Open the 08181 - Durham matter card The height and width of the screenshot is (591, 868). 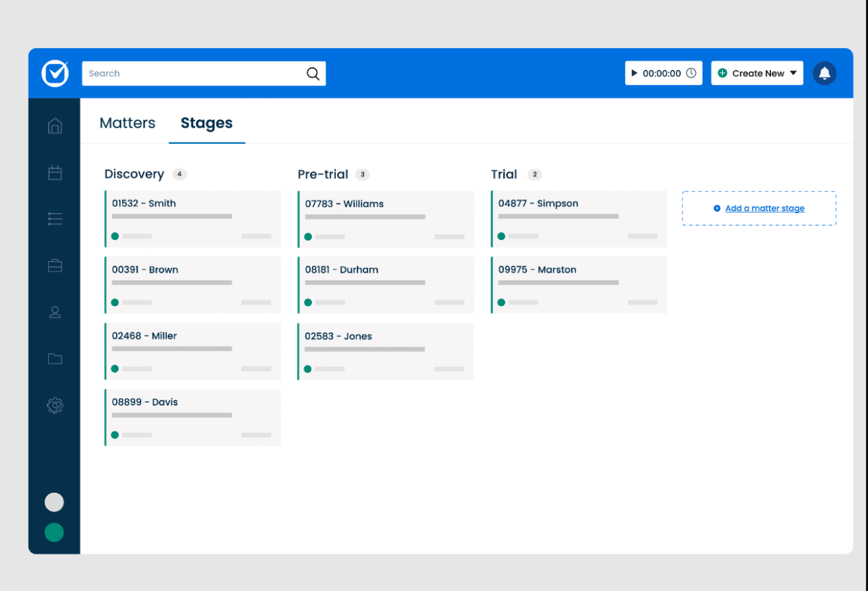tap(386, 285)
